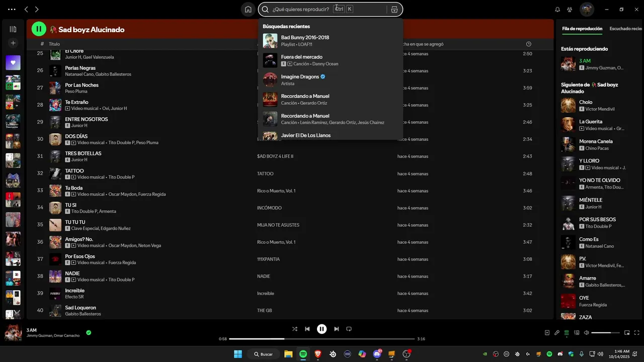Open Discord from taskbar
The height and width of the screenshot is (362, 644).
pyautogui.click(x=377, y=354)
